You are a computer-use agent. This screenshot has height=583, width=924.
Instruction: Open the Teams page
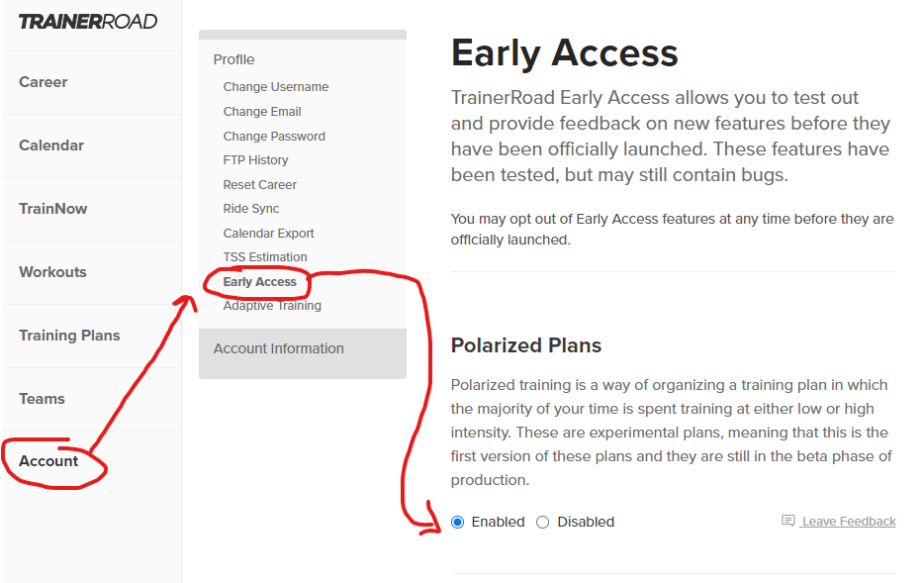tap(42, 399)
